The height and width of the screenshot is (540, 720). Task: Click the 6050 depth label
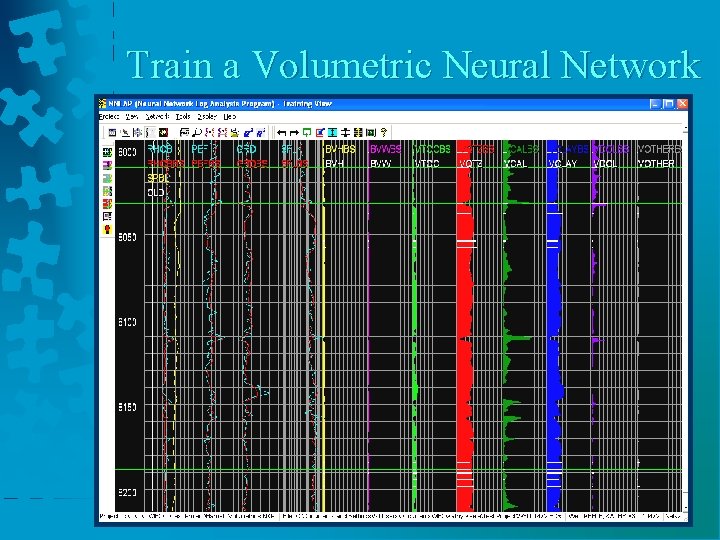(127, 237)
